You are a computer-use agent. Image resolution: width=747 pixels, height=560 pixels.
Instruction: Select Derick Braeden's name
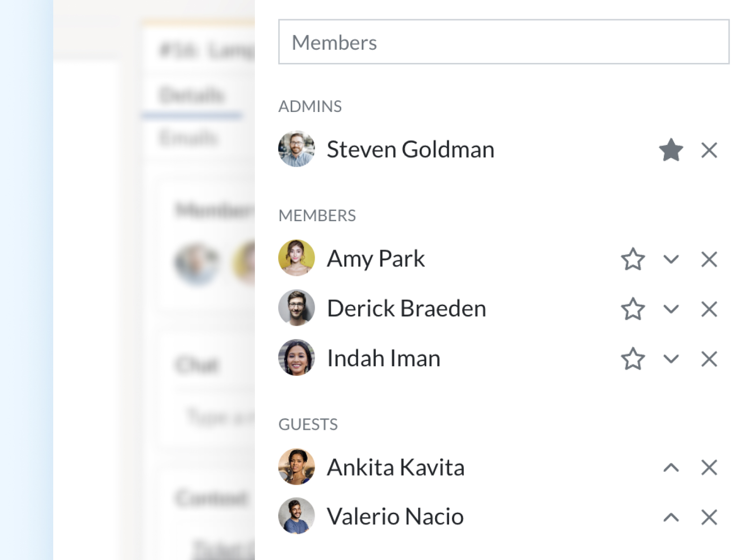pos(406,308)
